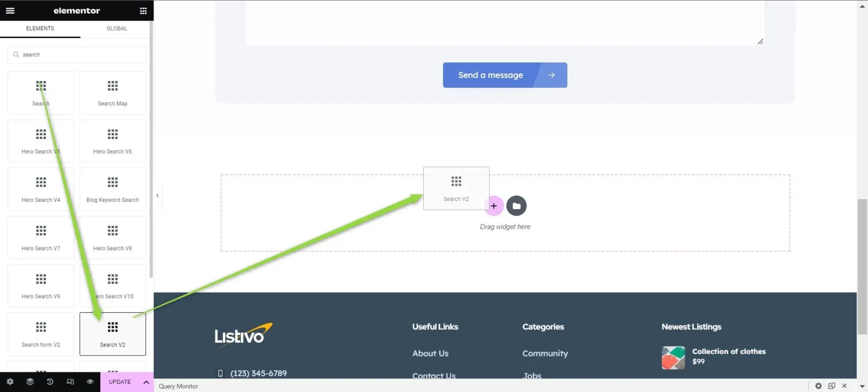Switch responsive mode icon
Image resolution: width=868 pixels, height=392 pixels.
coord(70,382)
